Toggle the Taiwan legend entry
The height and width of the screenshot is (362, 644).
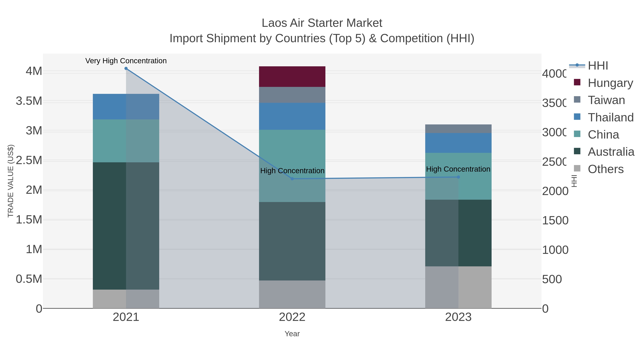599,100
